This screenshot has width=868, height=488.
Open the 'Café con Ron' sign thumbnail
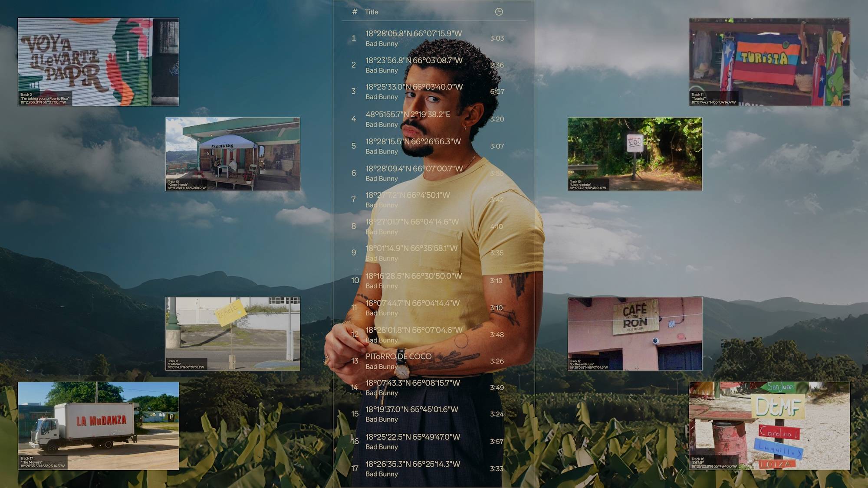click(x=635, y=334)
